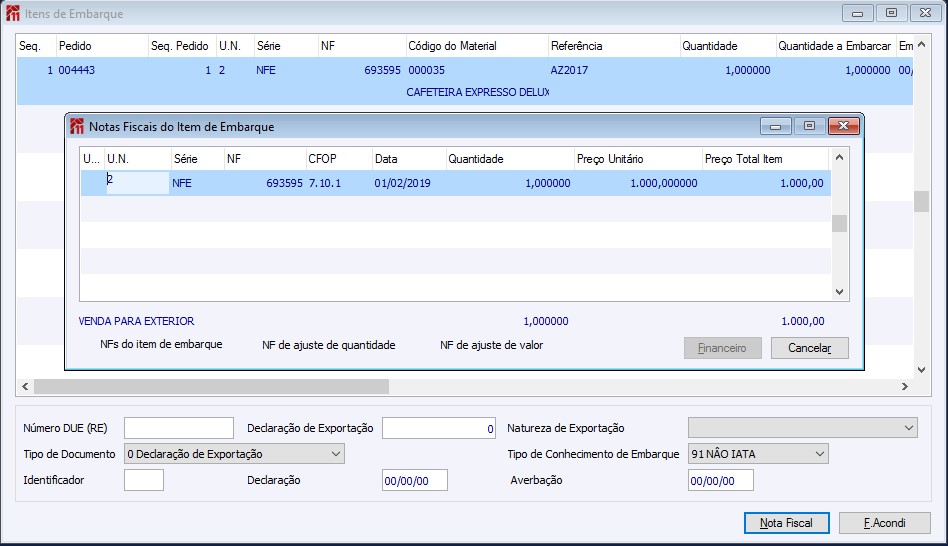Click NF de ajuste de quantidade label
948x546 pixels.
(329, 345)
